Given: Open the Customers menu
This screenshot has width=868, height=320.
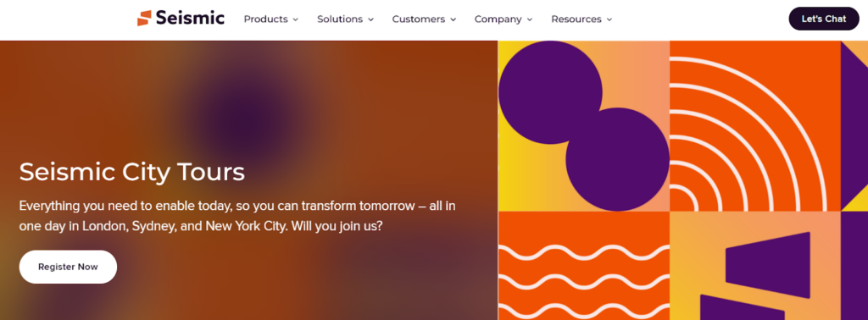Looking at the screenshot, I should pos(424,19).
